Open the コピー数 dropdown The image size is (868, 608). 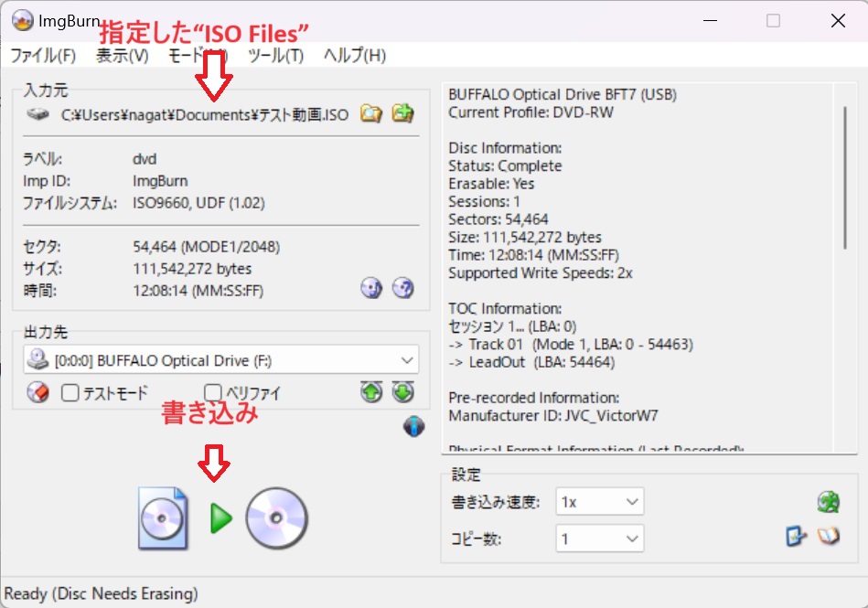coord(599,539)
